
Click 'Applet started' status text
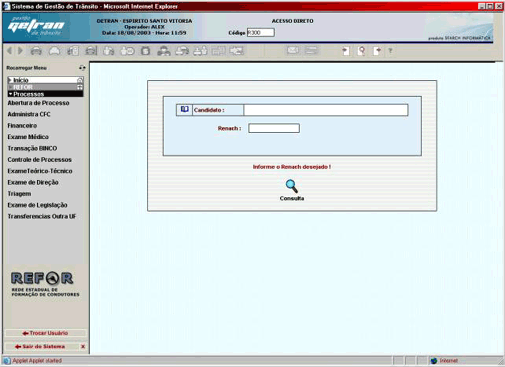37,361
